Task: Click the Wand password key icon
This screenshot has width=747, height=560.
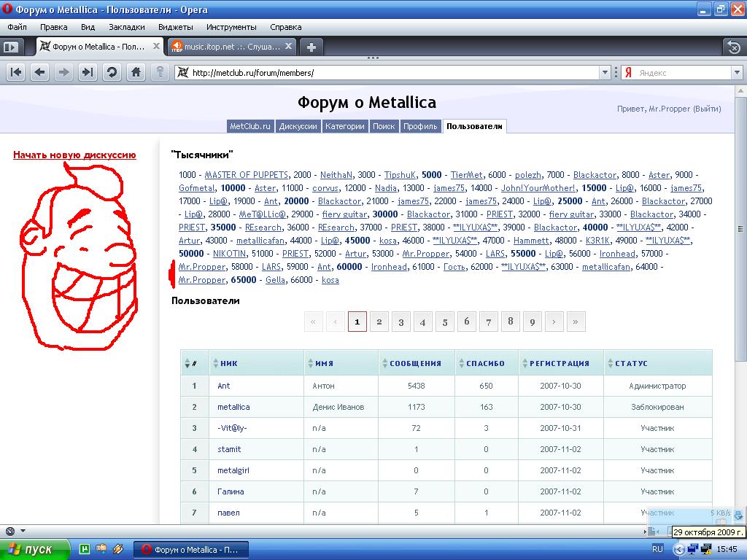Action: pyautogui.click(x=160, y=72)
